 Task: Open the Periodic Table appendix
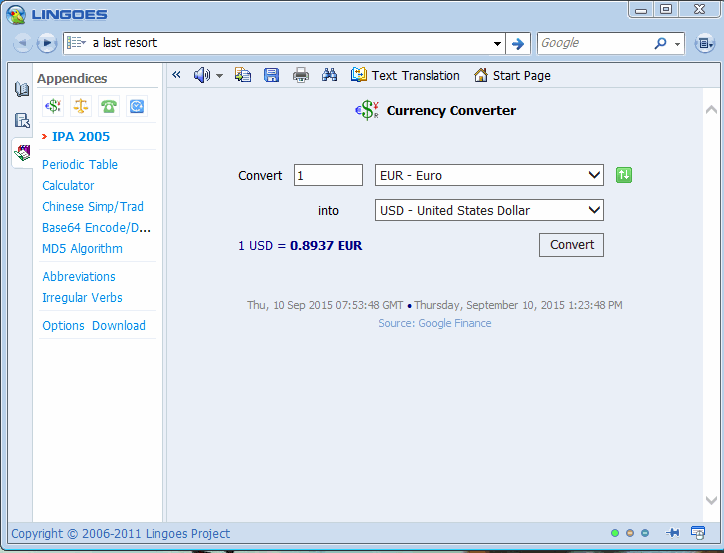(80, 164)
